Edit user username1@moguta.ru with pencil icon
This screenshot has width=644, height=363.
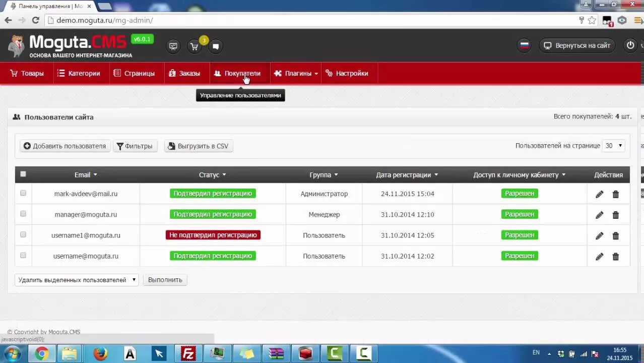coord(599,235)
